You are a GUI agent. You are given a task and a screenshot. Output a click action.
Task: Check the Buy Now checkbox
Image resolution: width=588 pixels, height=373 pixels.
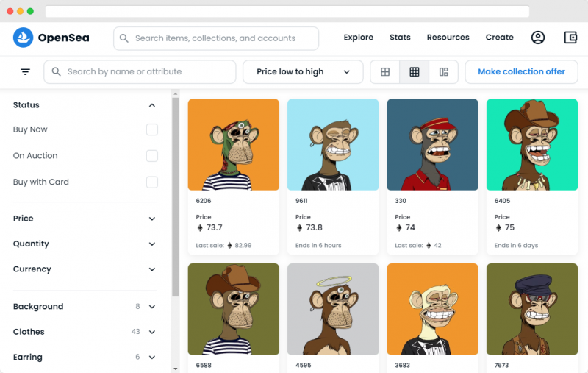[152, 129]
